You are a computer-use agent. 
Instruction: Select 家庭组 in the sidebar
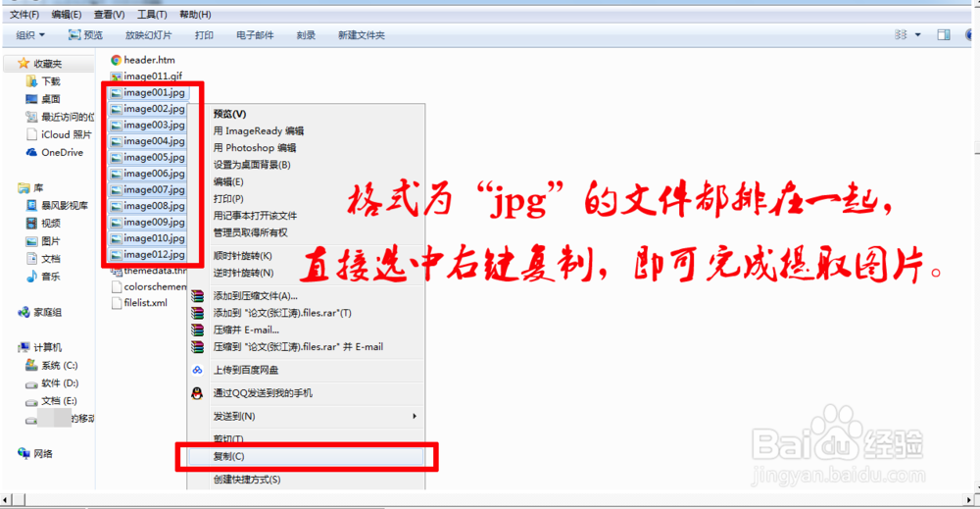pyautogui.click(x=40, y=312)
